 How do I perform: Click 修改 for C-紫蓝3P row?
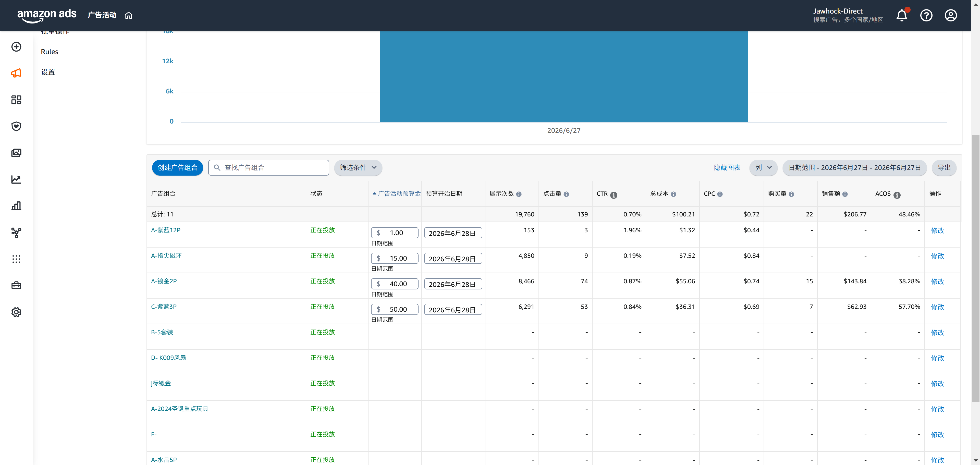[x=937, y=307]
